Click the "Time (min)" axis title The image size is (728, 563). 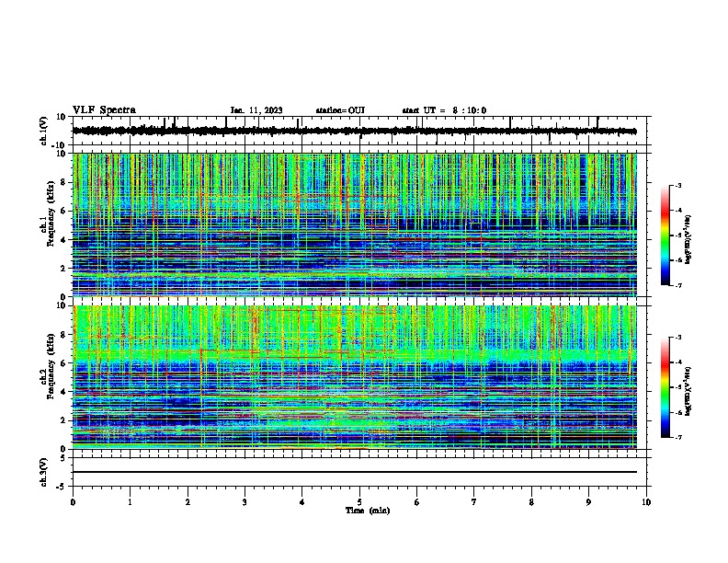368,511
